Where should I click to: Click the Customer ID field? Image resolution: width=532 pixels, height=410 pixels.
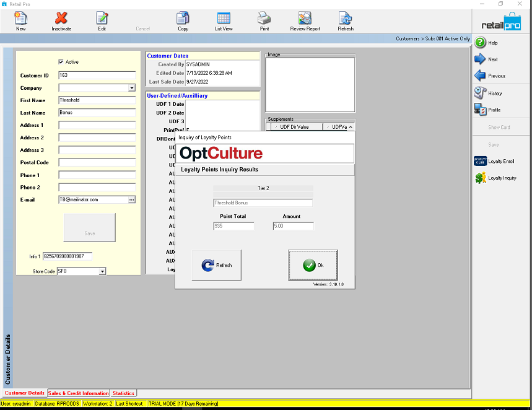click(97, 75)
